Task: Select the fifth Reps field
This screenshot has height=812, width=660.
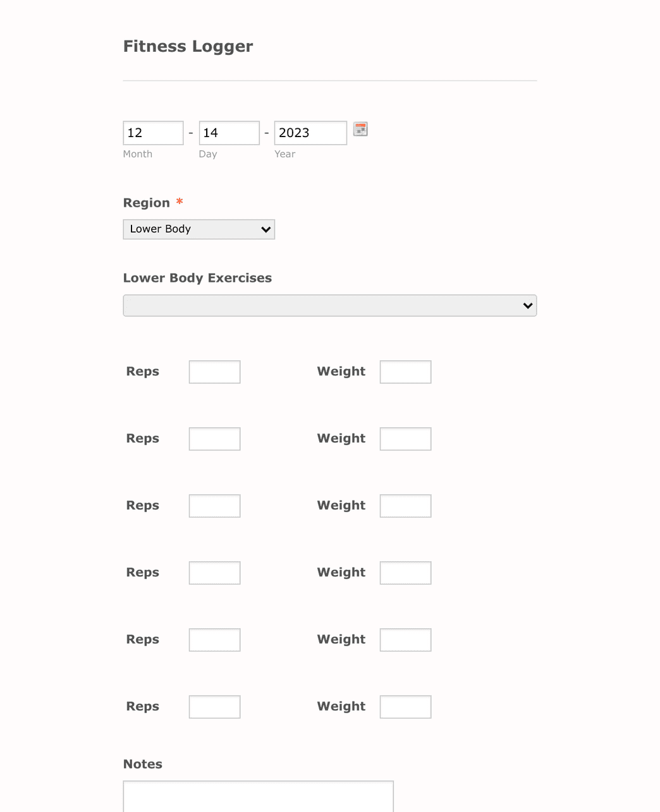Action: click(x=214, y=639)
